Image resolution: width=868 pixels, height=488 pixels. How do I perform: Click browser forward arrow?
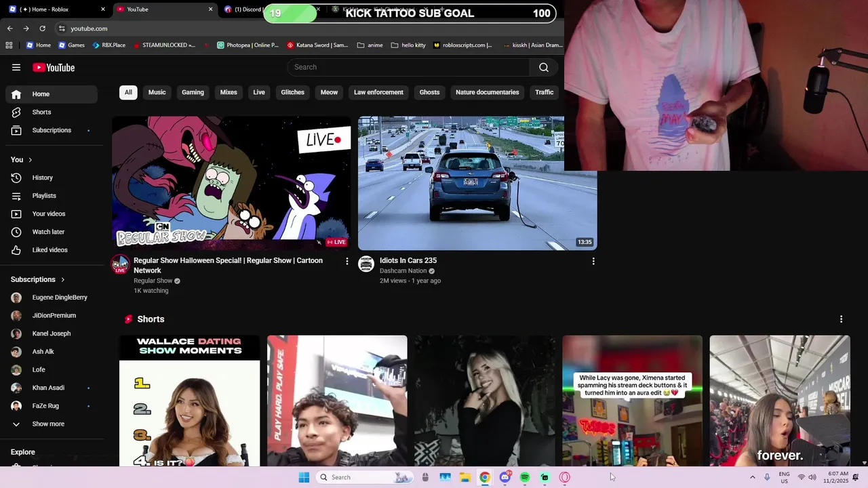(26, 28)
